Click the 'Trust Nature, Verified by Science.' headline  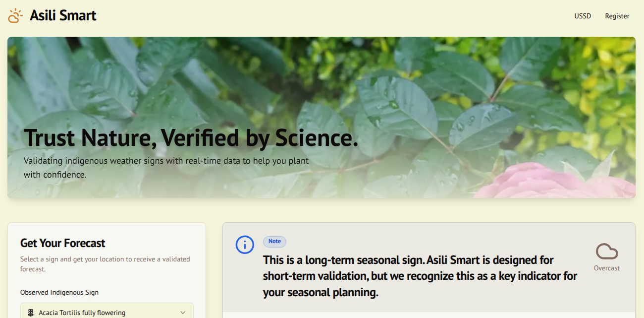click(191, 138)
